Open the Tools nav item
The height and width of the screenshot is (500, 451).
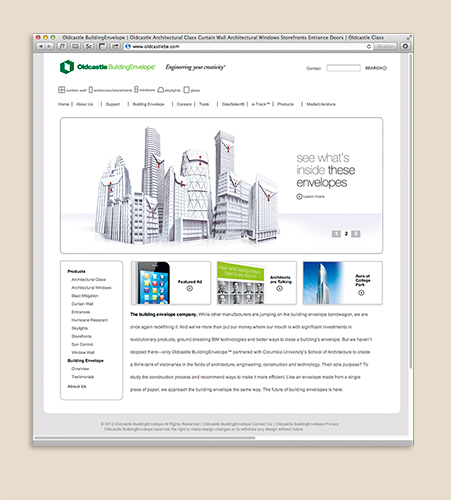click(204, 104)
